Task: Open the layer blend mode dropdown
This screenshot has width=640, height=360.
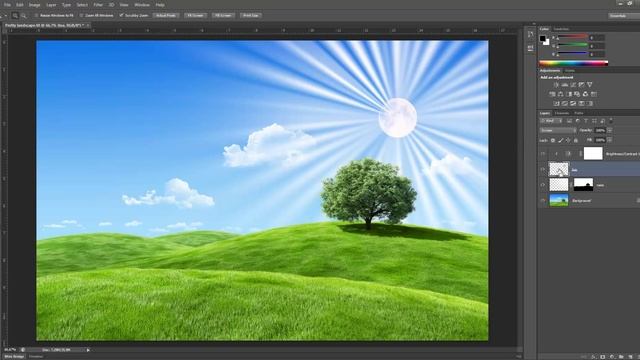Action: click(558, 130)
